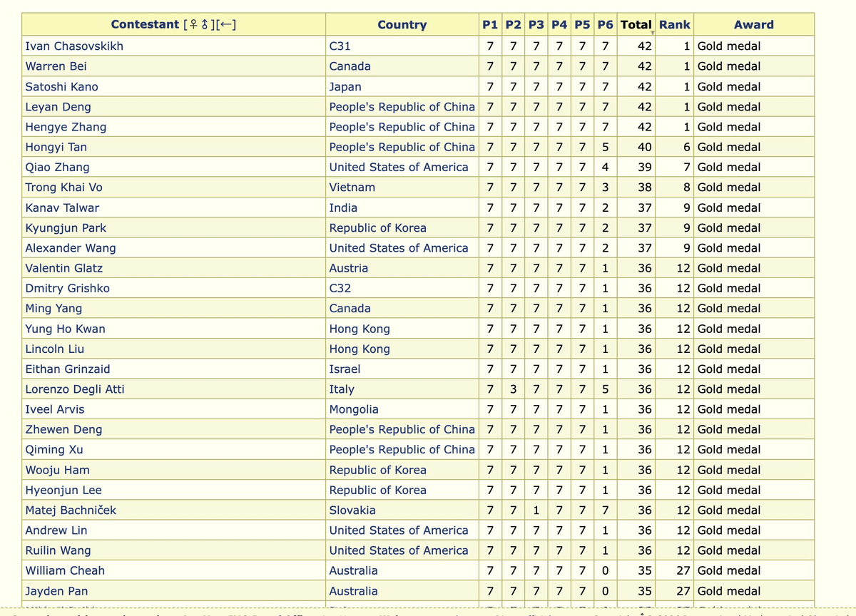Open Canada link in Warren Bei's row
This screenshot has width=856, height=616.
[350, 66]
